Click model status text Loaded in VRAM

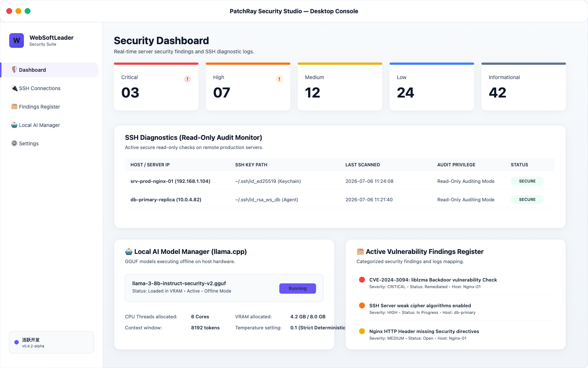(x=182, y=291)
